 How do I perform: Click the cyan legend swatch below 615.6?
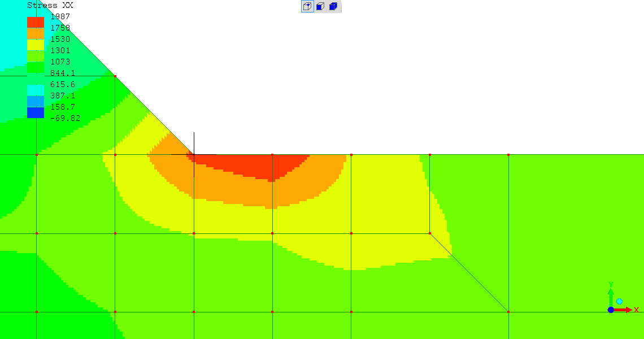[35, 90]
